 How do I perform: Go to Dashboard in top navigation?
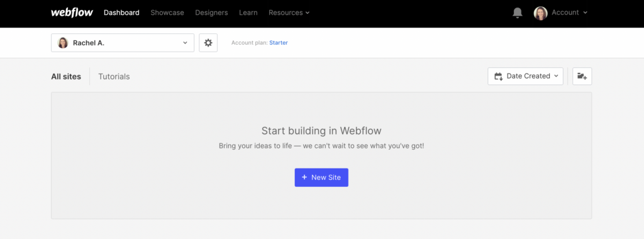pyautogui.click(x=121, y=13)
